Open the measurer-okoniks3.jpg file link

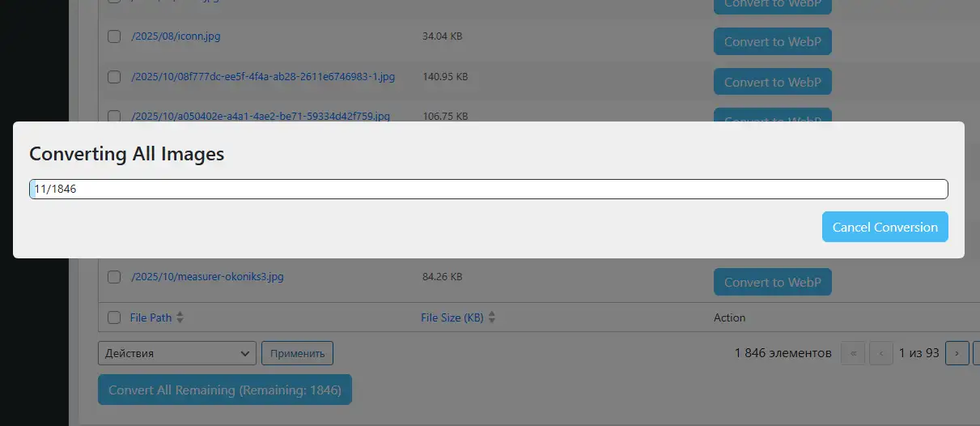[207, 277]
